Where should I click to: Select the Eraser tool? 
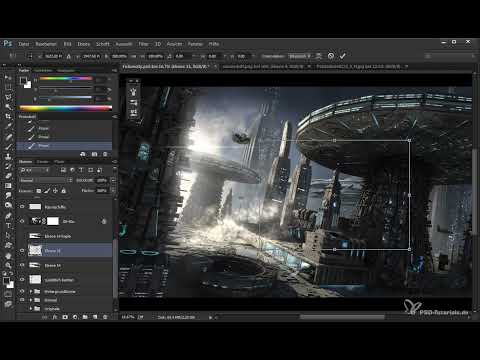coord(8,176)
